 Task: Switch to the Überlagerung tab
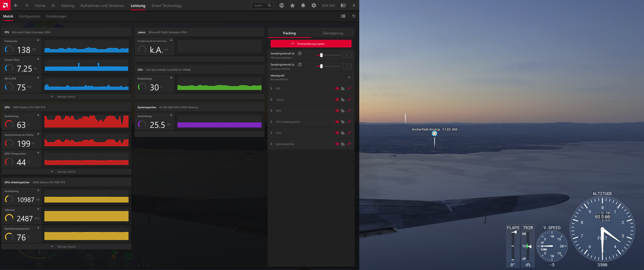coord(332,33)
